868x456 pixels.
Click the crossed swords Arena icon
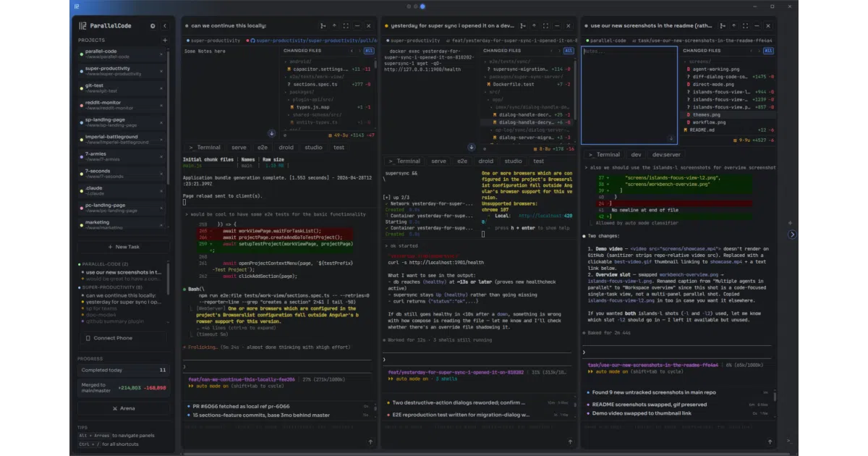point(115,408)
